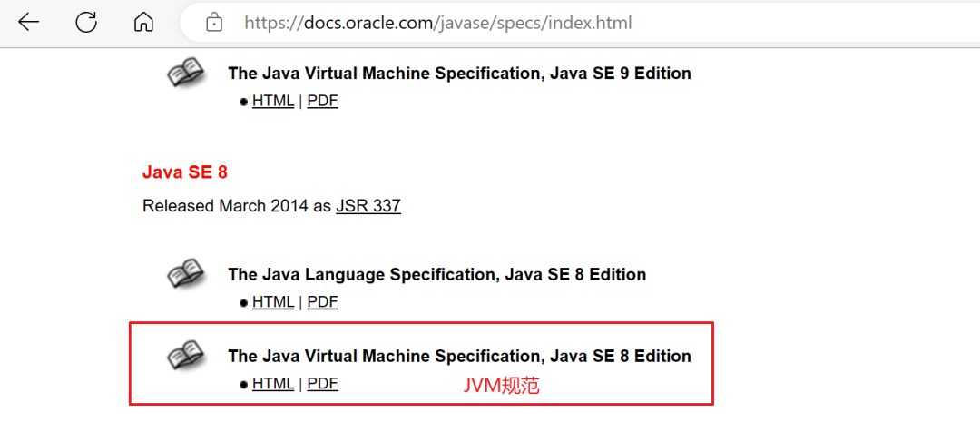980x422 pixels.
Task: Click the book icon beside JVM Specification SE 8
Action: pos(186,356)
